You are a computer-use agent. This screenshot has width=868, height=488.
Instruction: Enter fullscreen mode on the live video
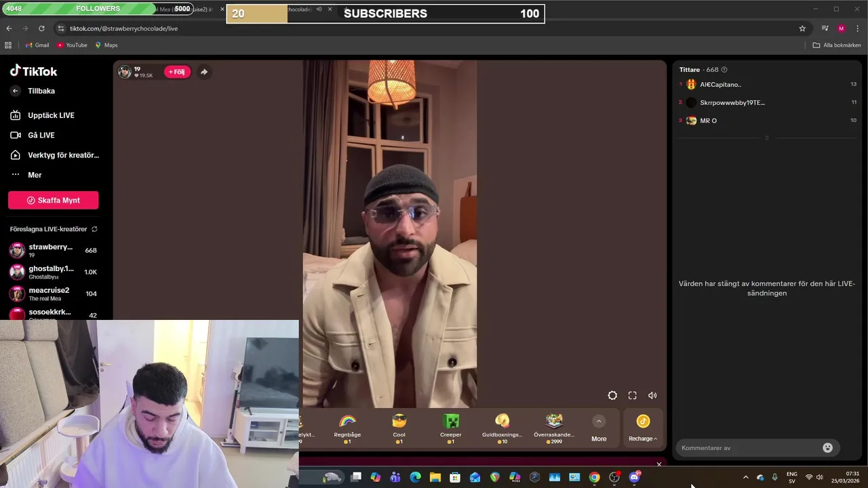pyautogui.click(x=632, y=396)
